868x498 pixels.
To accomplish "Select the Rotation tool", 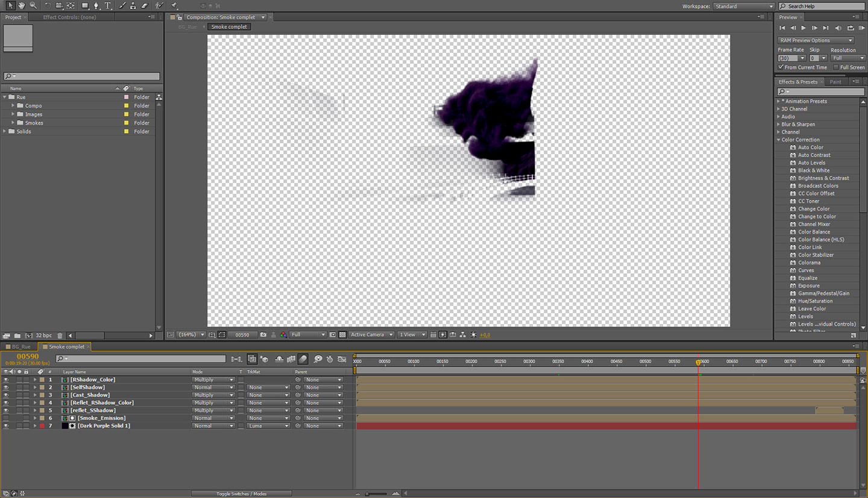I will pyautogui.click(x=48, y=5).
